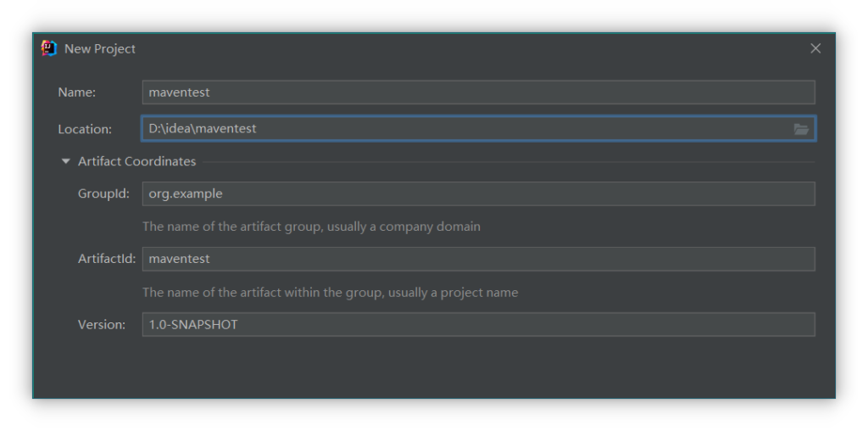Click the Location: label

(85, 129)
